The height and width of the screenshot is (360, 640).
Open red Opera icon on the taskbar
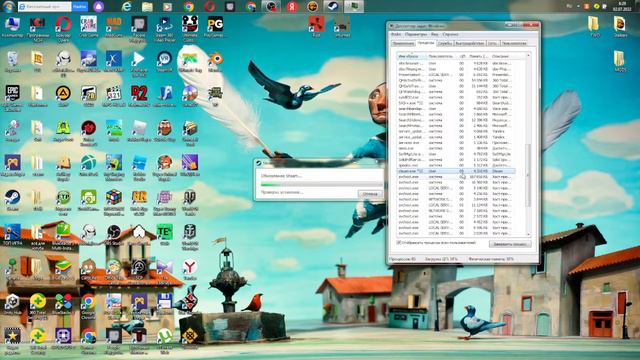[209, 6]
